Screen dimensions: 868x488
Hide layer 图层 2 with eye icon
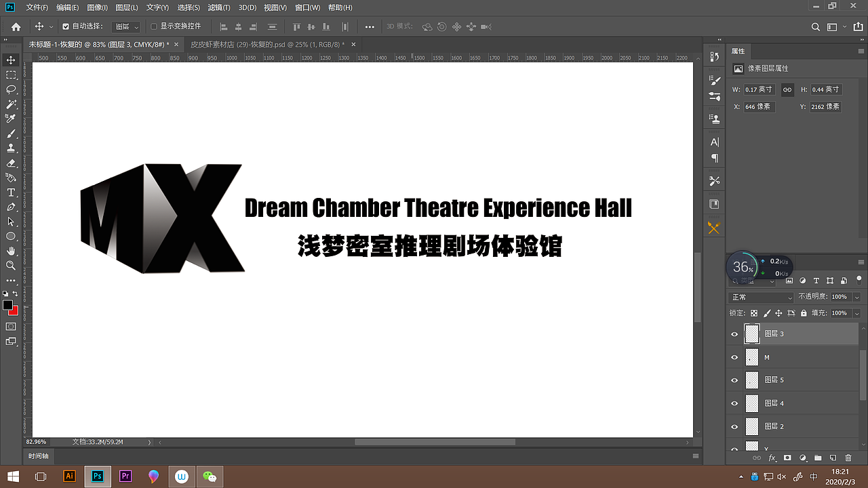coord(734,426)
